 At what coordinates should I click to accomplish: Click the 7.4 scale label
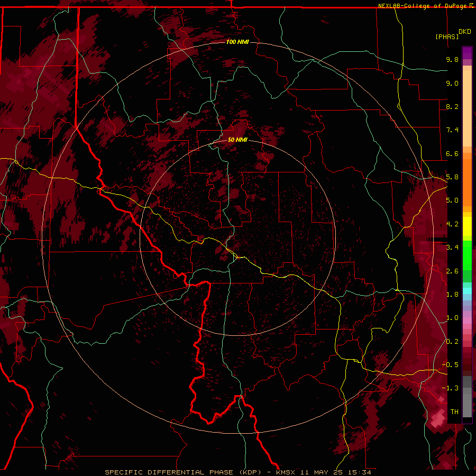tap(452, 130)
